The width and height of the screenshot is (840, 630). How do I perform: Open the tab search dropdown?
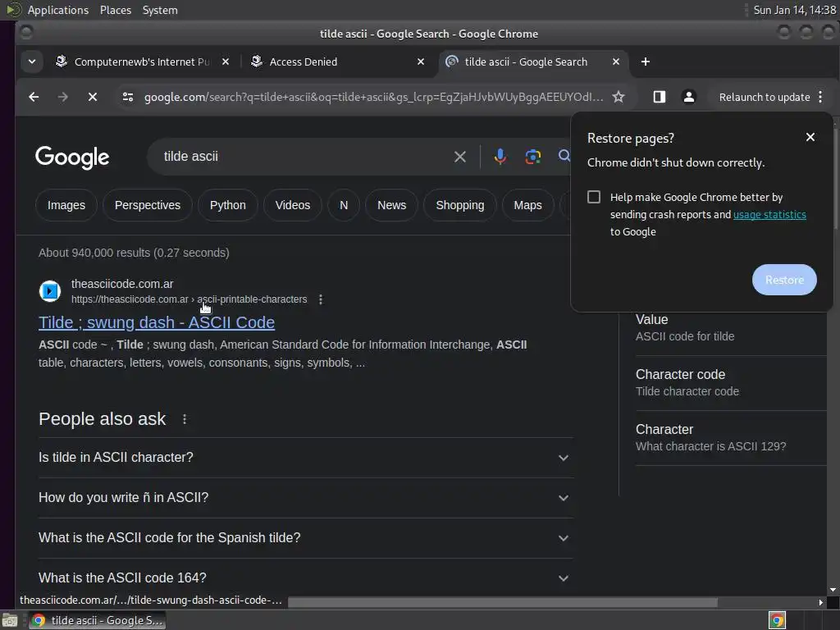pos(32,62)
